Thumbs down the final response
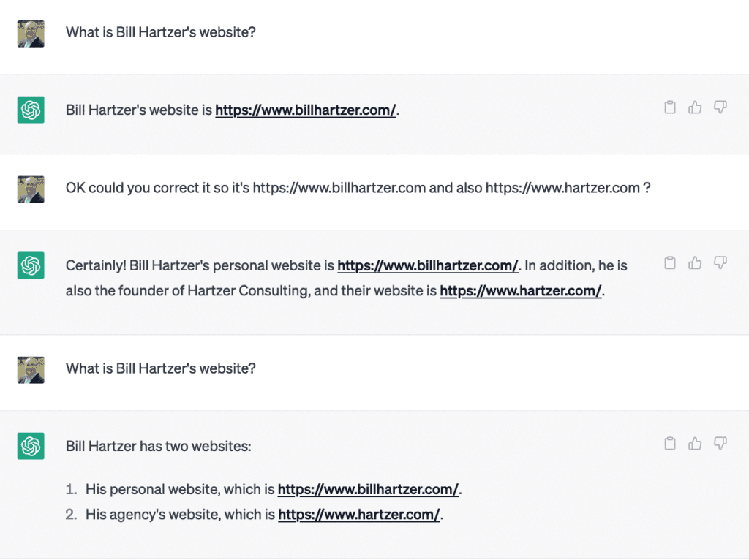 pyautogui.click(x=720, y=443)
